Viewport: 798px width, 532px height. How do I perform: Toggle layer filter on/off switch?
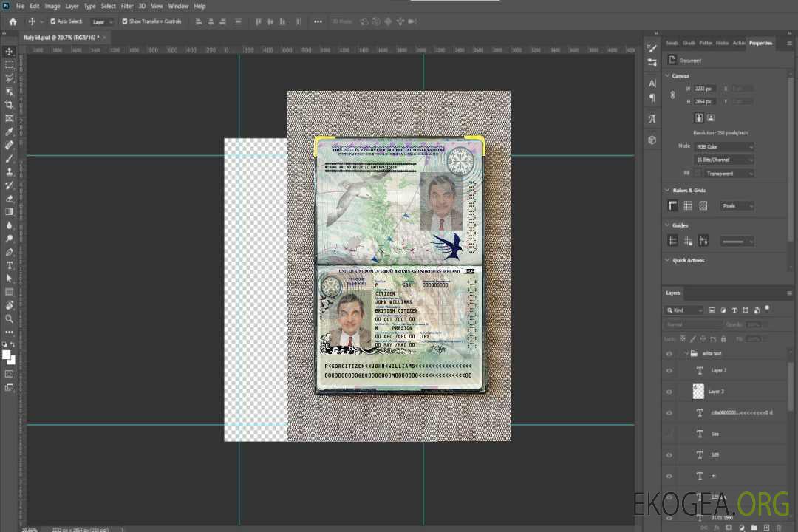coord(767,309)
